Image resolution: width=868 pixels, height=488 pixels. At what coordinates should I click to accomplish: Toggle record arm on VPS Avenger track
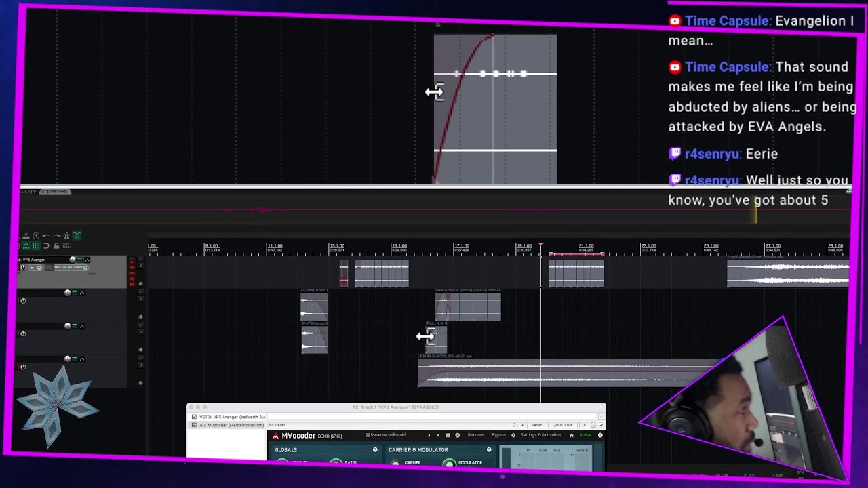[18, 268]
